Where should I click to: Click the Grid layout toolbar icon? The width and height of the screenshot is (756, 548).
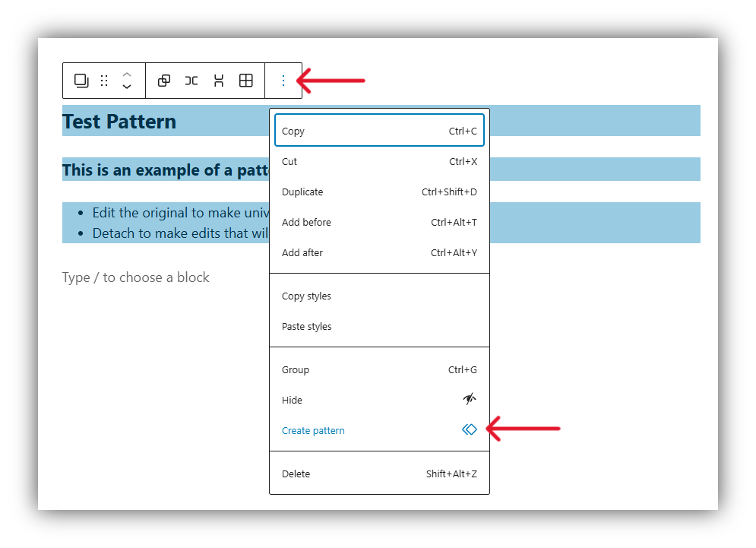click(246, 81)
